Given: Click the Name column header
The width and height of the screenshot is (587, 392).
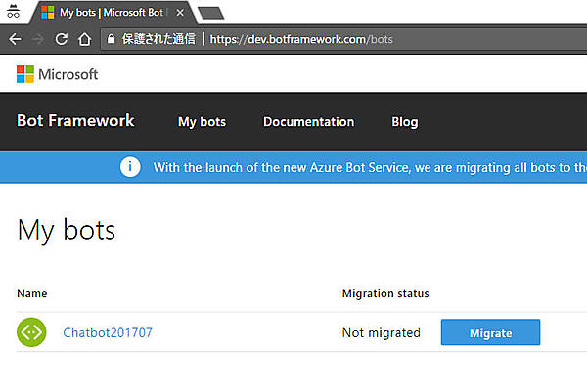Looking at the screenshot, I should click(x=32, y=293).
